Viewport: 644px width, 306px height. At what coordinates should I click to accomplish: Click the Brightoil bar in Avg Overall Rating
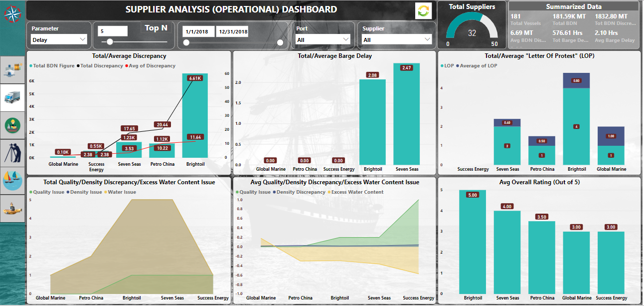coord(472,242)
